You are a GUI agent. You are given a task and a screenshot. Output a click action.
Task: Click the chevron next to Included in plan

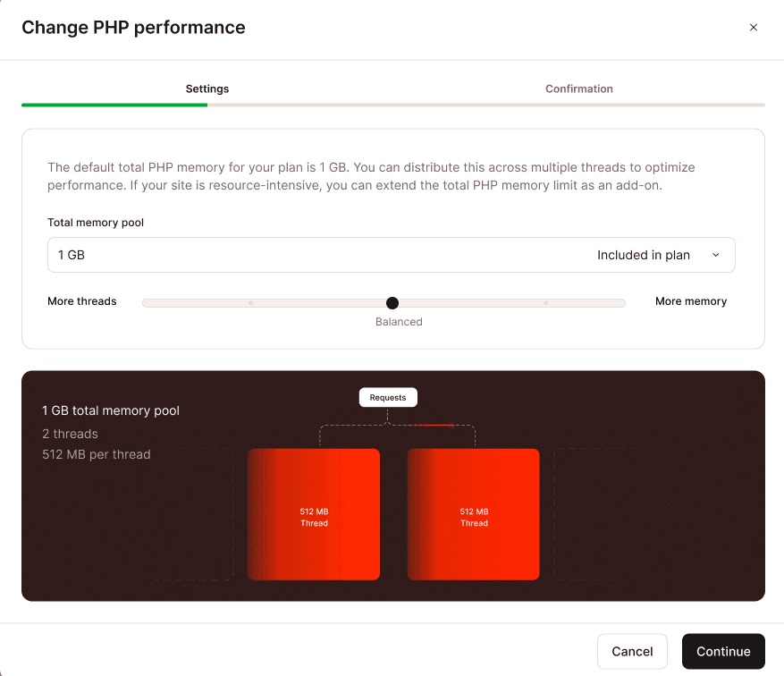click(x=715, y=255)
